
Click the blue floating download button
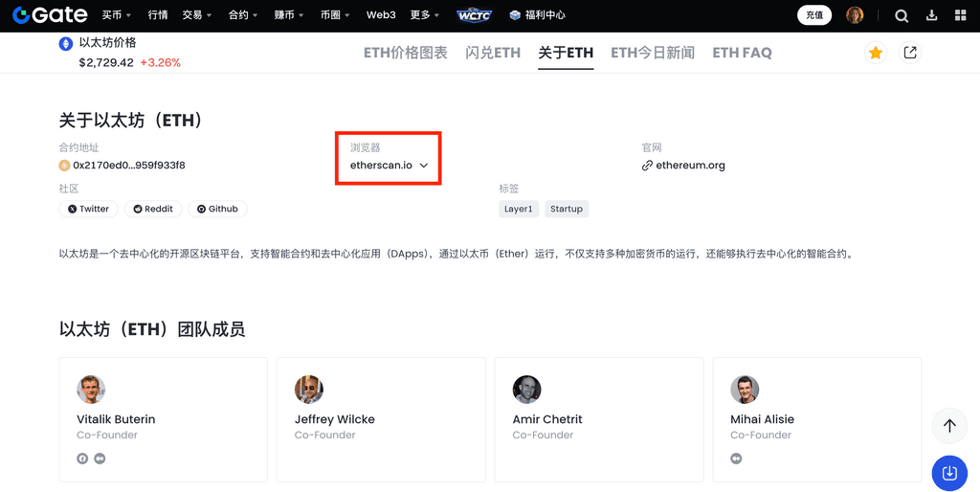pyautogui.click(x=948, y=473)
